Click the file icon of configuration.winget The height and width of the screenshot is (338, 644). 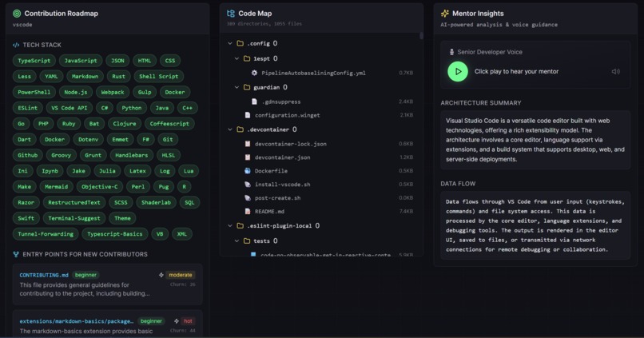point(247,115)
